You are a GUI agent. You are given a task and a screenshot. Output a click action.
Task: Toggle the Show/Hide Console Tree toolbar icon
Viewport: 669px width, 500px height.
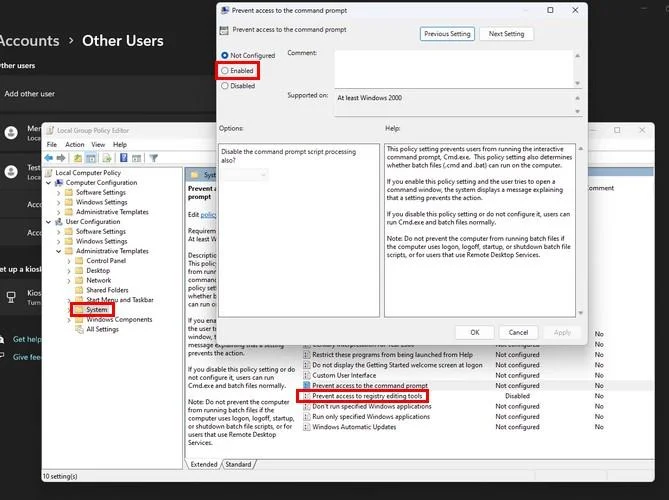click(x=91, y=158)
